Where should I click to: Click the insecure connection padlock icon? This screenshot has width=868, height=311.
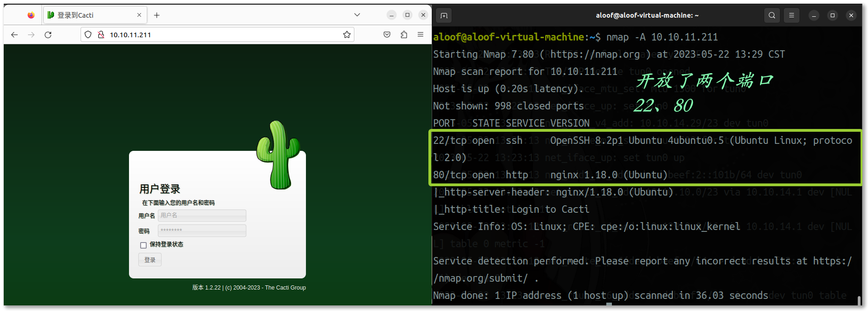[x=101, y=35]
